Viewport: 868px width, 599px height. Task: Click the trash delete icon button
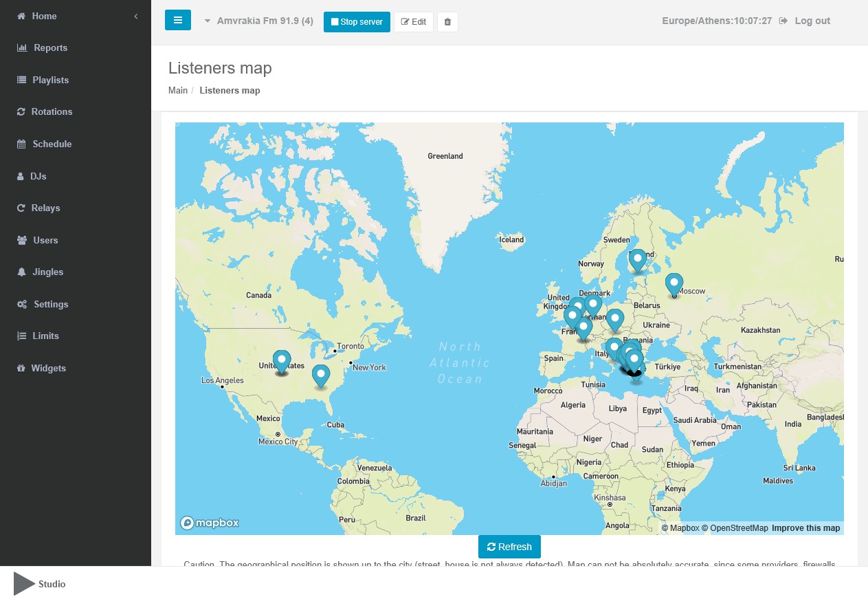[x=447, y=22]
